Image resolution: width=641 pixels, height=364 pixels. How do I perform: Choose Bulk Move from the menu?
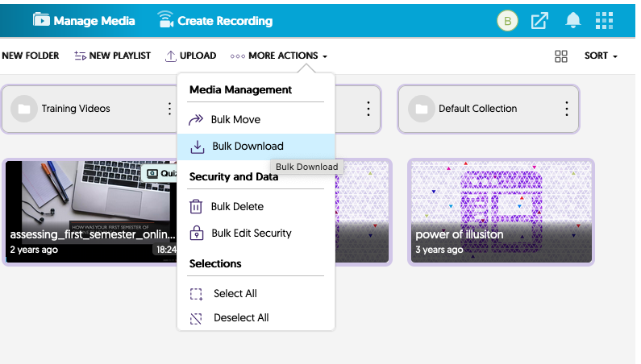[235, 120]
